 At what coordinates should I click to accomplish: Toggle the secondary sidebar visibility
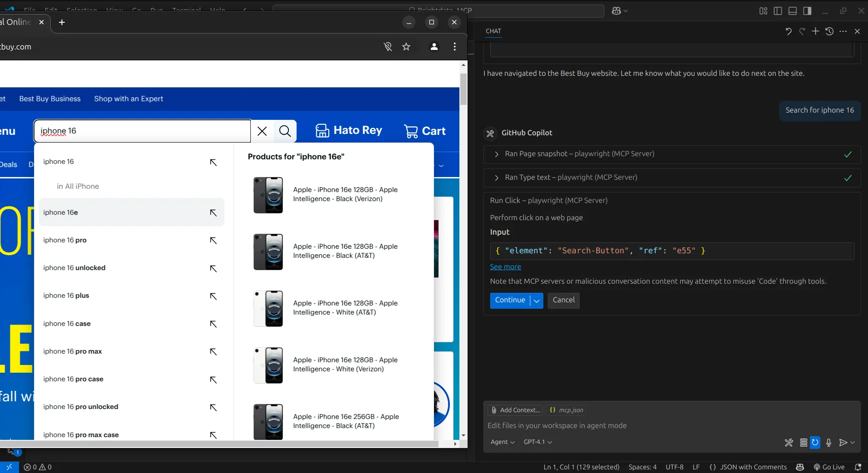(808, 10)
